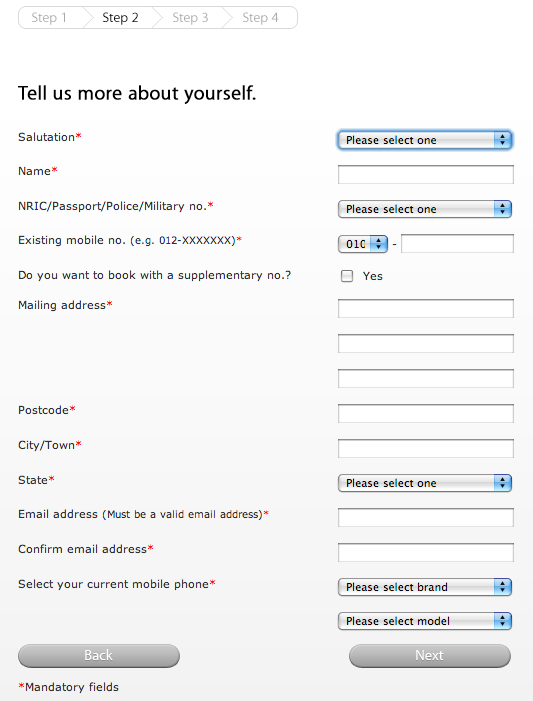This screenshot has height=701, width=533.
Task: Expand the State dropdown
Action: (x=425, y=483)
